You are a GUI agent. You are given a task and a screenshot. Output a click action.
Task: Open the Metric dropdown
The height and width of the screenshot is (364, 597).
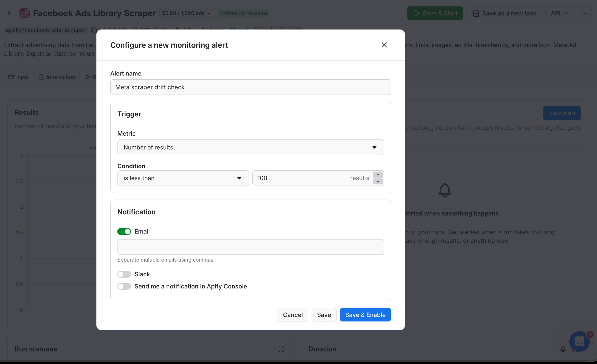[250, 147]
